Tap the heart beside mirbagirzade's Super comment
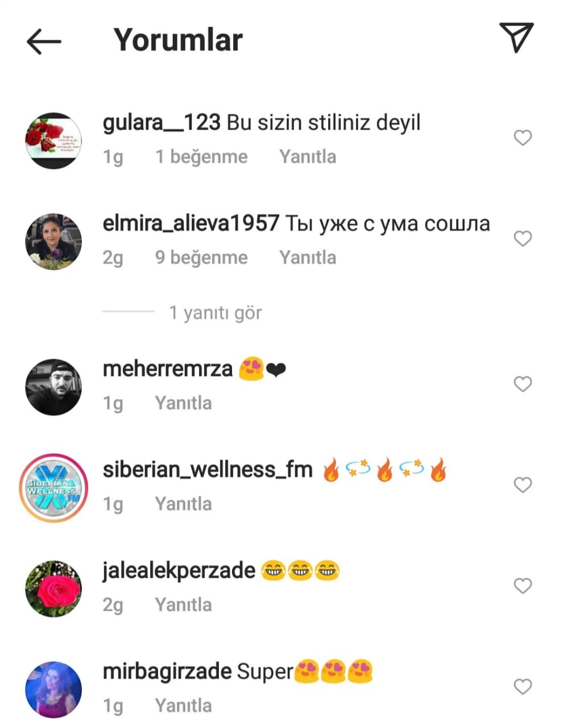Screen dimensions: 567x728 (523, 686)
